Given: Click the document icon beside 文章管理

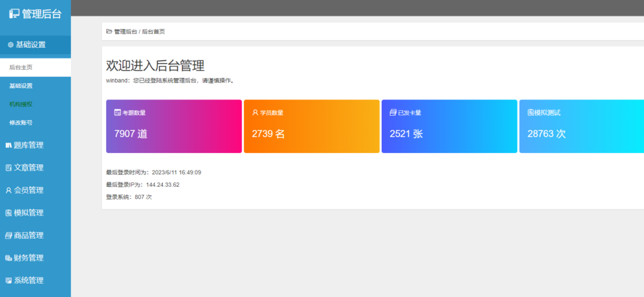Looking at the screenshot, I should [x=9, y=167].
